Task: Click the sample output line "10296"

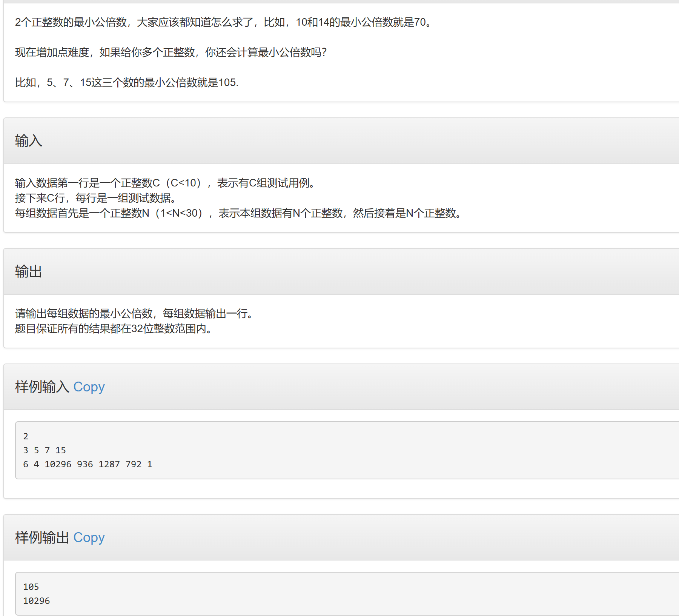Action: pos(36,601)
